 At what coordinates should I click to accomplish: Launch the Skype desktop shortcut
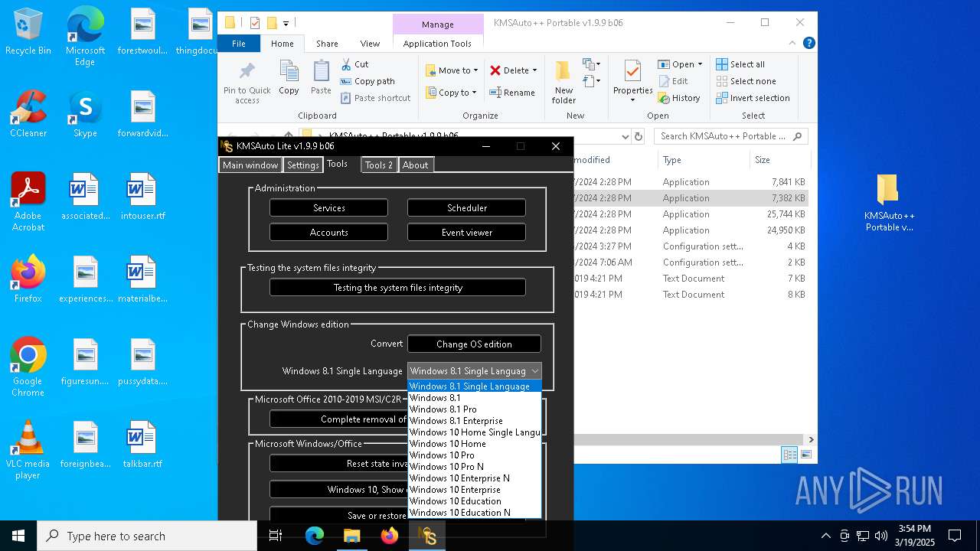[x=85, y=114]
